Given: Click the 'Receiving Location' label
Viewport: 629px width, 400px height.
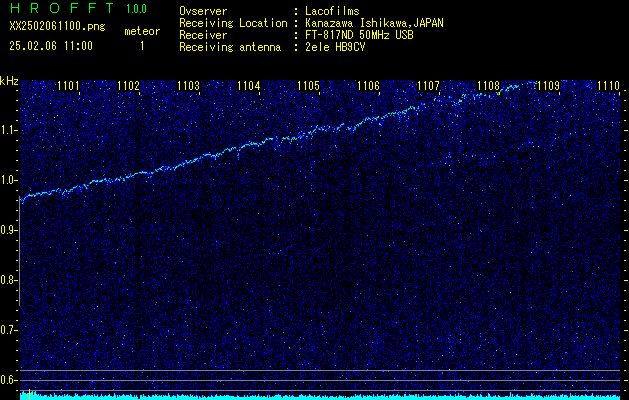Looking at the screenshot, I should [x=233, y=23].
